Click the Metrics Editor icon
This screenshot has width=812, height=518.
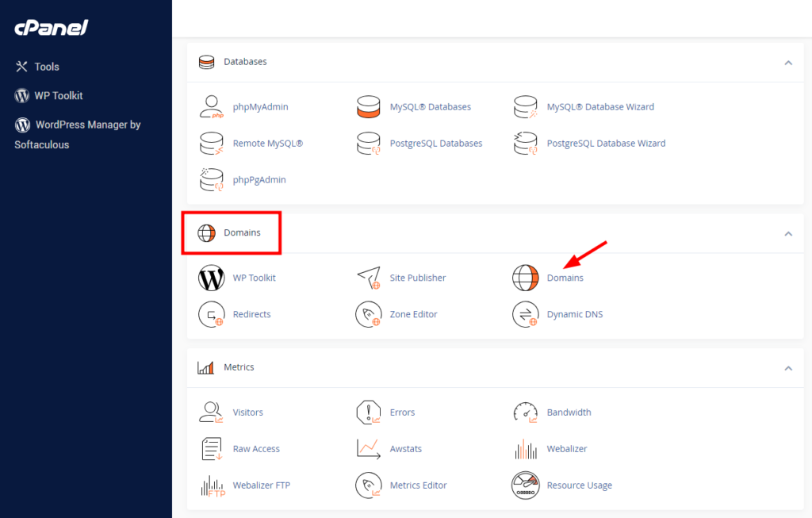(369, 485)
